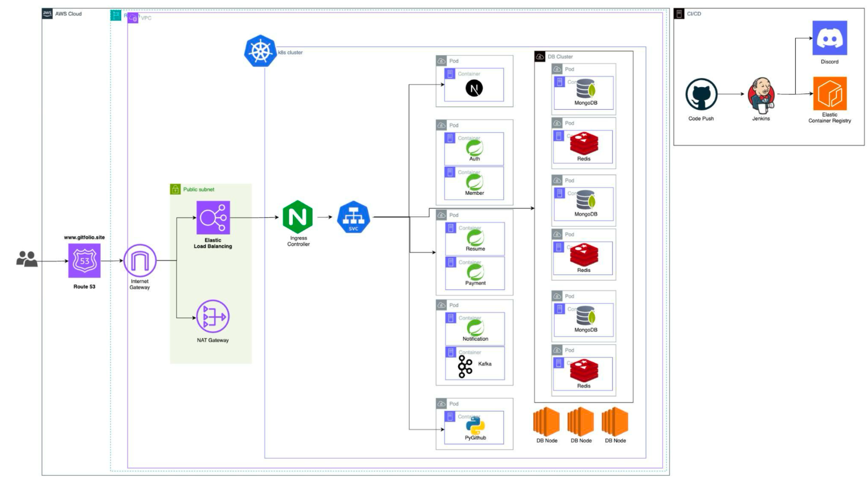Select the GitHub Code Push icon

click(701, 94)
